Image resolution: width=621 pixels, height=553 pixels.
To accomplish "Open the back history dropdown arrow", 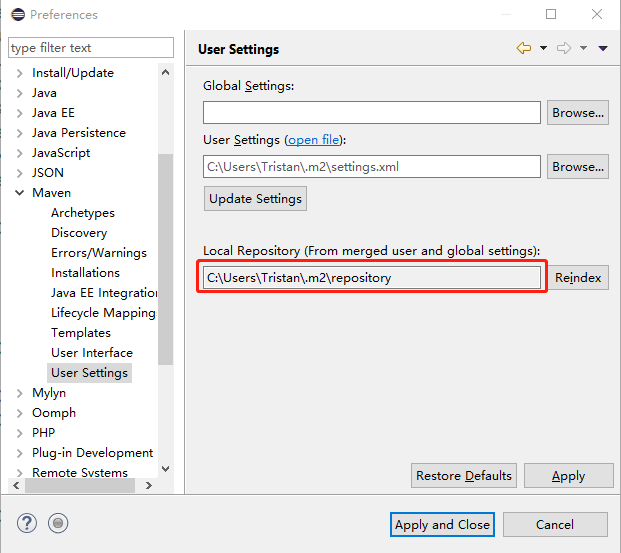I will click(x=543, y=48).
